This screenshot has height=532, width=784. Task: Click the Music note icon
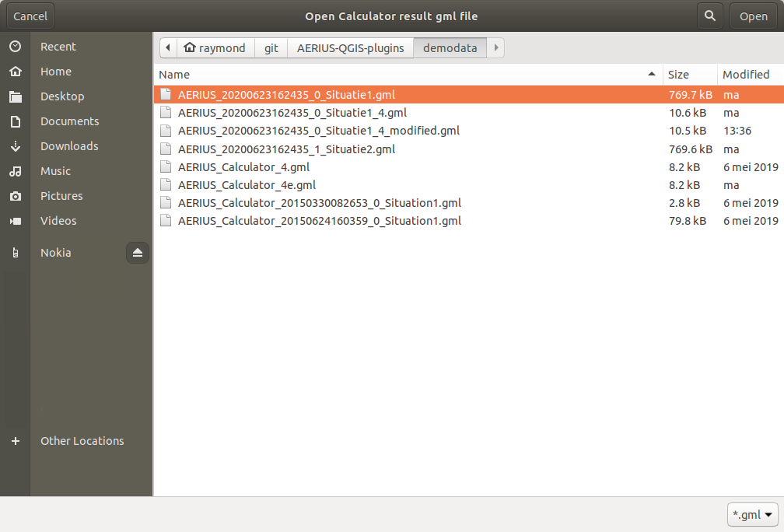click(15, 171)
